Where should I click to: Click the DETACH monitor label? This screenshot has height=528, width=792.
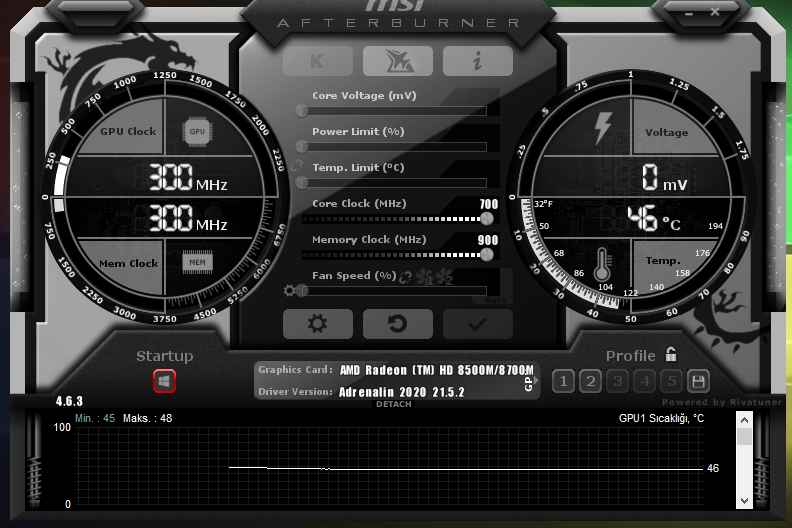tap(393, 404)
